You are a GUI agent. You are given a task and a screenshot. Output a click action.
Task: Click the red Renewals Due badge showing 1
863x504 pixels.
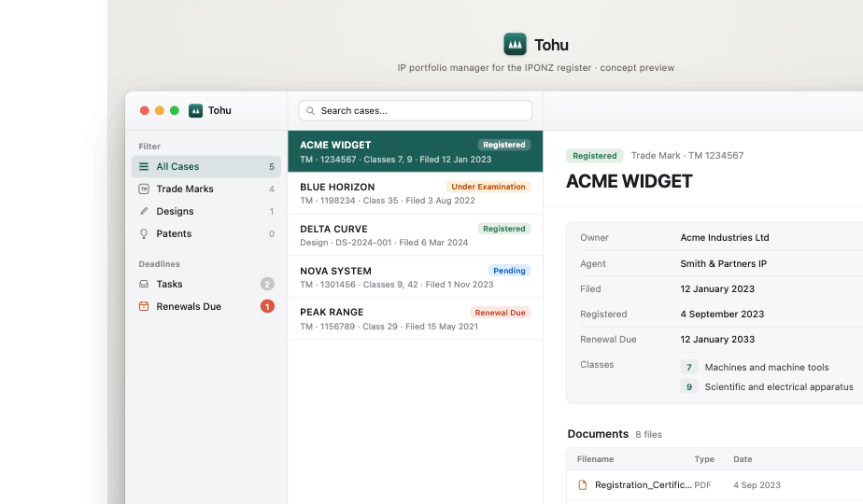pyautogui.click(x=267, y=306)
